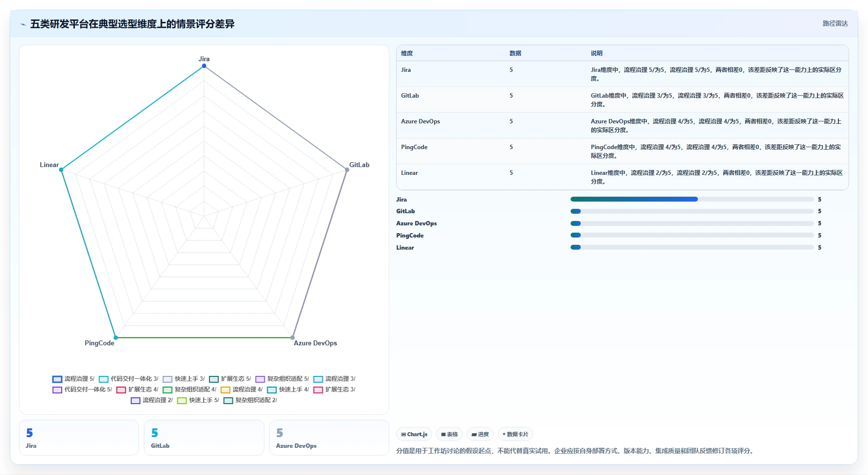Click the Azure DevOps progress bar
Viewport: 868px width, 475px height.
point(692,223)
